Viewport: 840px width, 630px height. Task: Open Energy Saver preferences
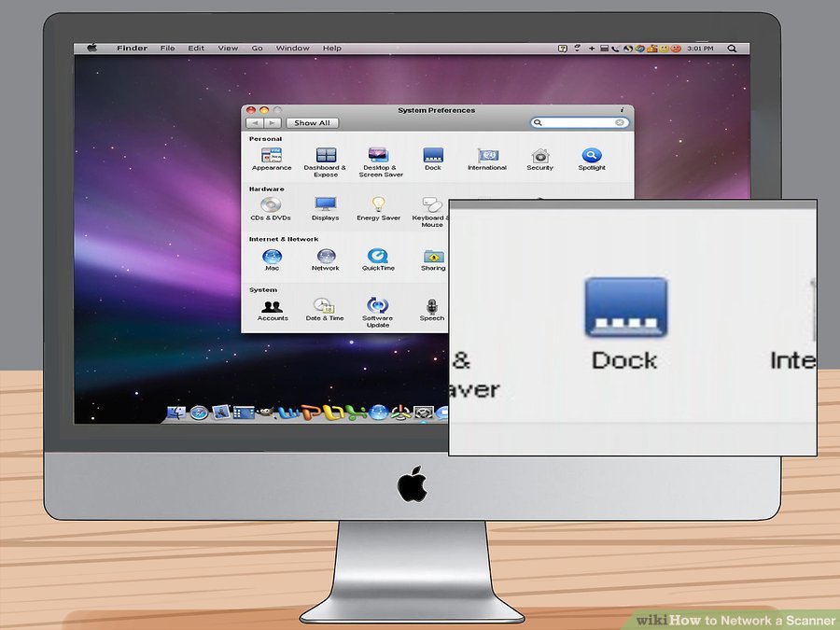[378, 209]
